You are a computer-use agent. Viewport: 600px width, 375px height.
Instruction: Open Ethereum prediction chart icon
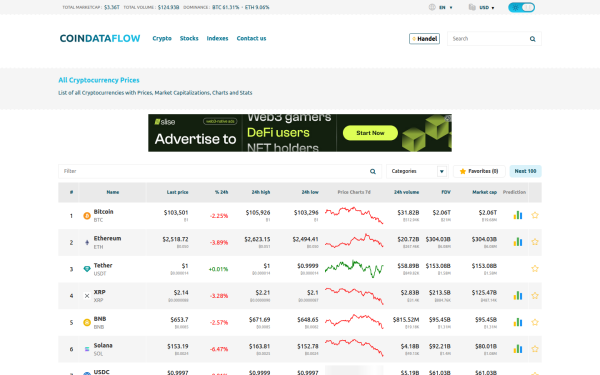518,241
